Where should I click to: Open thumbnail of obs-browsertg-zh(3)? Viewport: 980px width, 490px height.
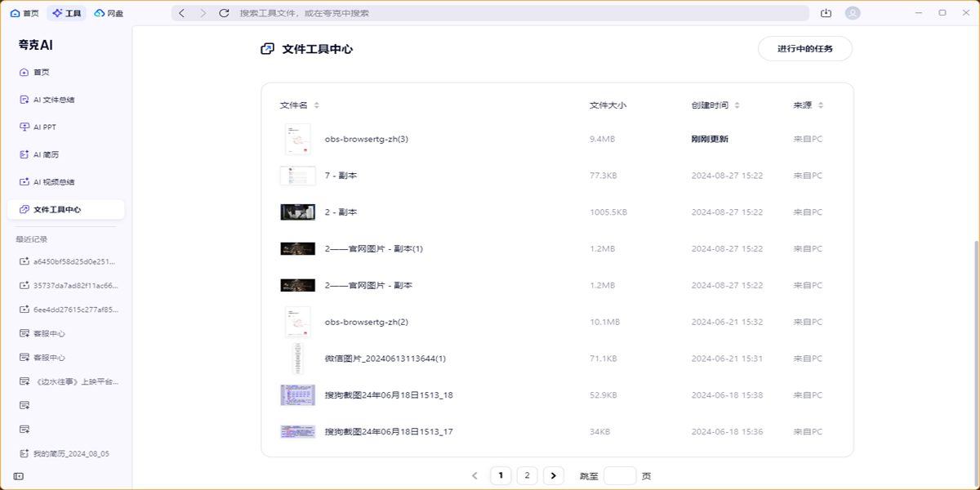tap(297, 139)
